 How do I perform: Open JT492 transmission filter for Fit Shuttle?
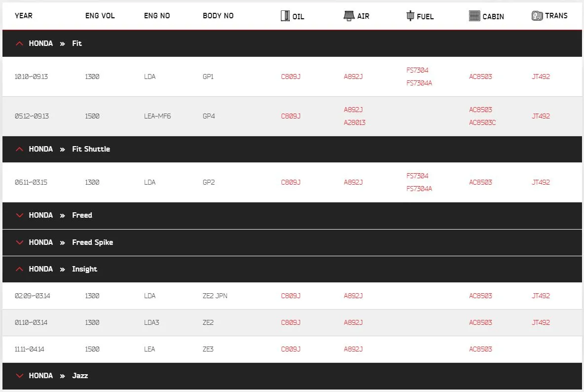coord(541,182)
